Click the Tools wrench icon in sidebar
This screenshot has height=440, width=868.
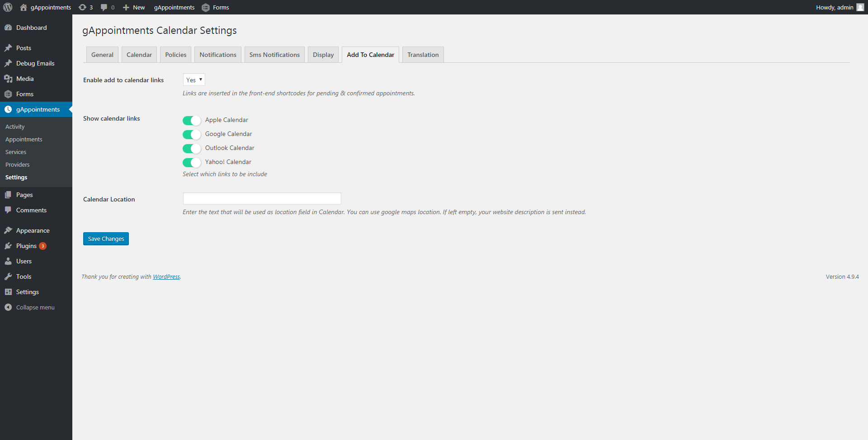point(8,276)
